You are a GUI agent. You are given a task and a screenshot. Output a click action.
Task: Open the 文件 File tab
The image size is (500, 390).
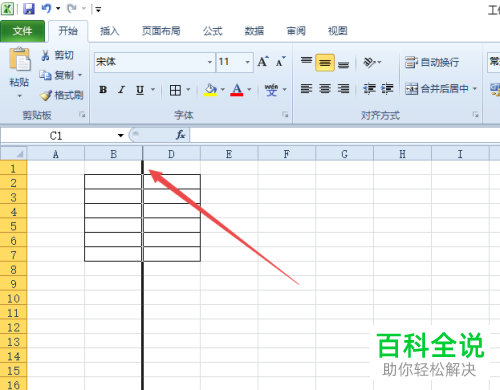coord(22,31)
